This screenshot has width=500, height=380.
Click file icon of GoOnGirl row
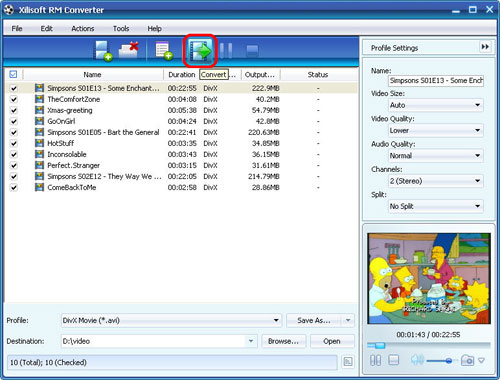pos(39,121)
